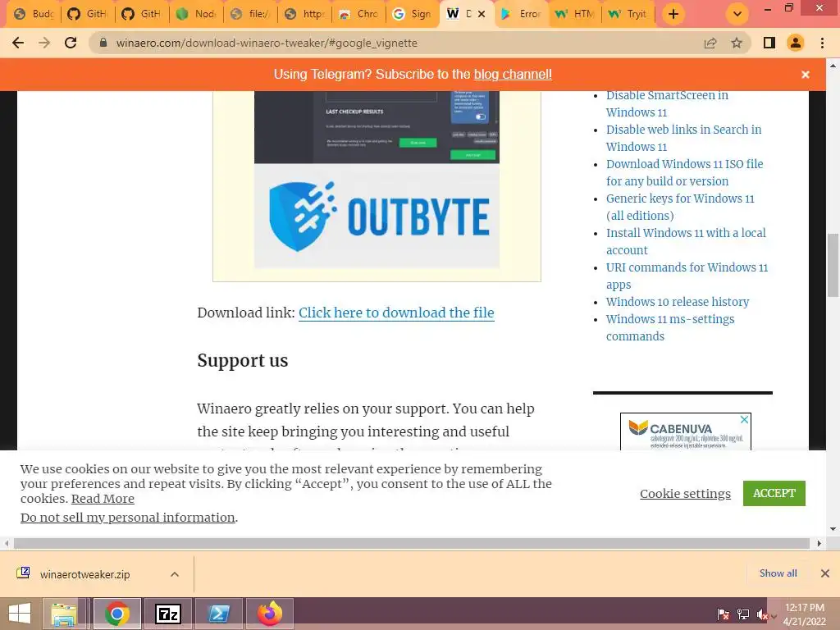Open Read More cookie link
This screenshot has height=630, width=840.
103,499
